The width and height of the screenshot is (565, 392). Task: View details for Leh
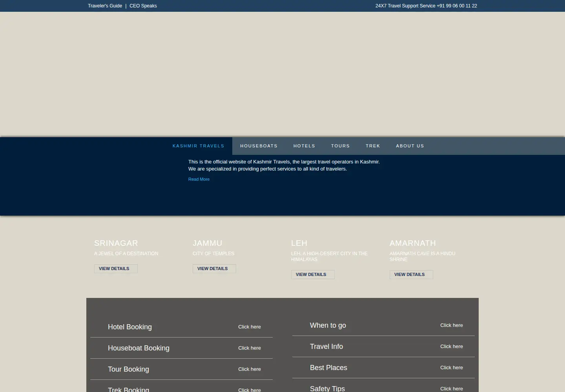click(313, 274)
